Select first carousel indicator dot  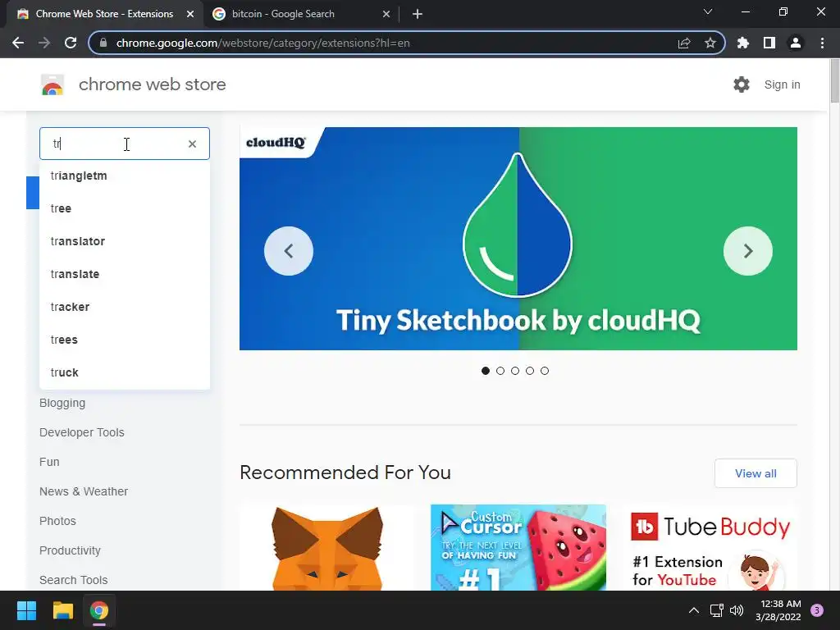pos(486,371)
